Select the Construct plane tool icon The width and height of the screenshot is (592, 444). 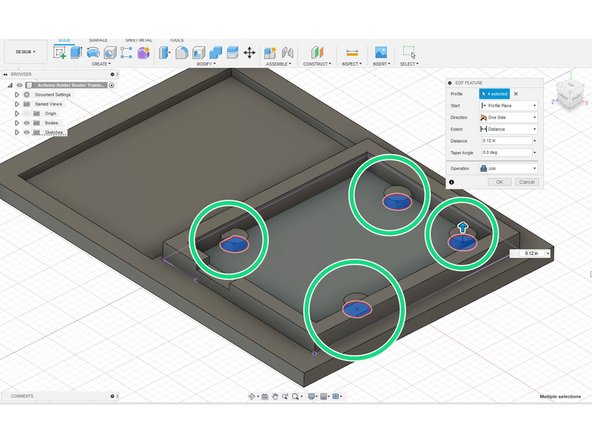tap(317, 52)
